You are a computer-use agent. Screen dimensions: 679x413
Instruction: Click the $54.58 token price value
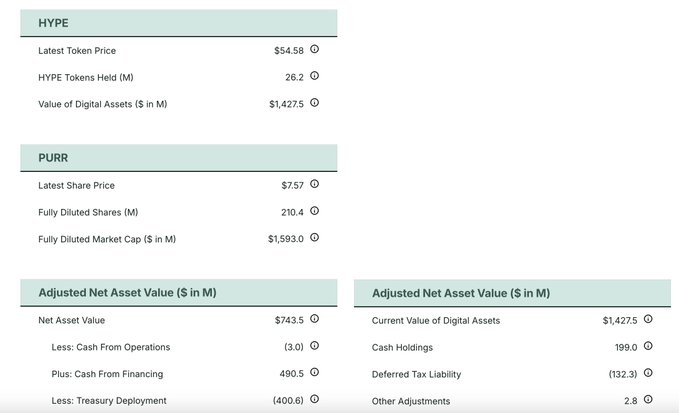coord(289,51)
